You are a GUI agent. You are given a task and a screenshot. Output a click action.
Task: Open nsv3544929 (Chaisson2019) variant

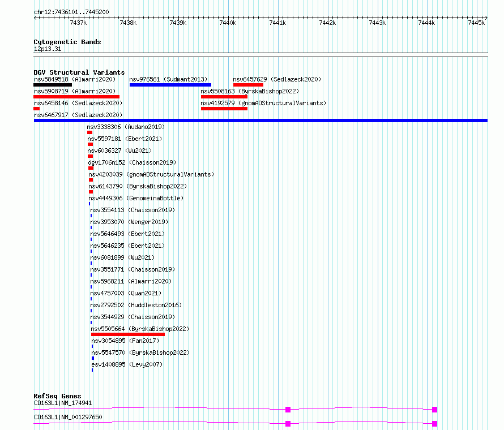pyautogui.click(x=133, y=317)
